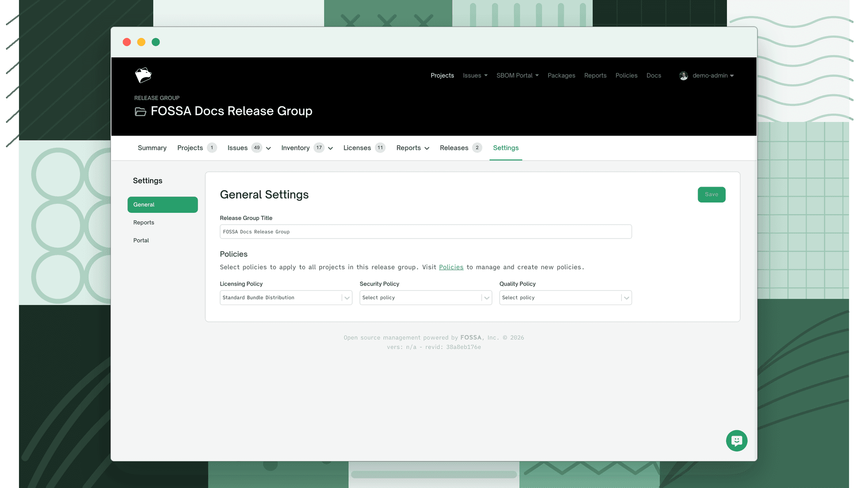This screenshot has width=868, height=488.
Task: Click the yellow minimize window dot
Action: pyautogui.click(x=141, y=42)
